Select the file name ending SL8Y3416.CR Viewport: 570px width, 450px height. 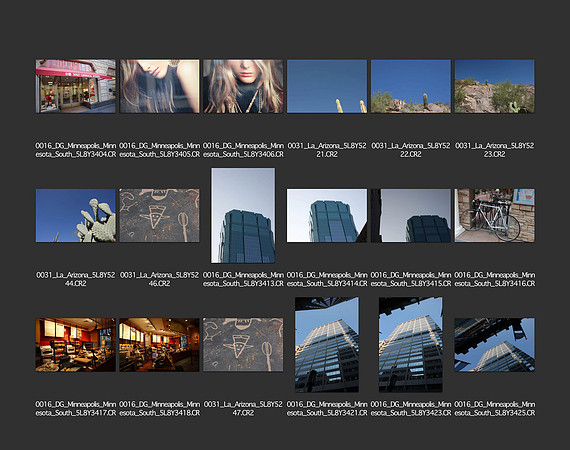[494, 279]
